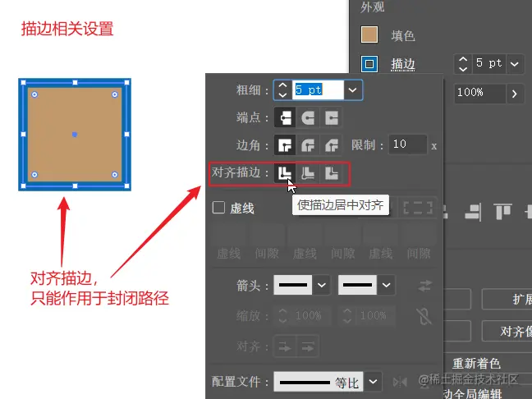Enable the 虚线 dashed line checkbox
The width and height of the screenshot is (532, 399).
point(218,208)
